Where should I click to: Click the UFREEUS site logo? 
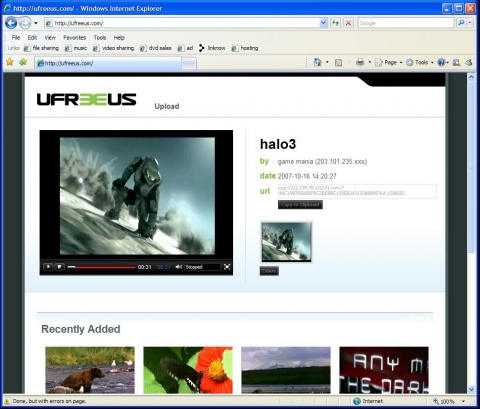86,100
